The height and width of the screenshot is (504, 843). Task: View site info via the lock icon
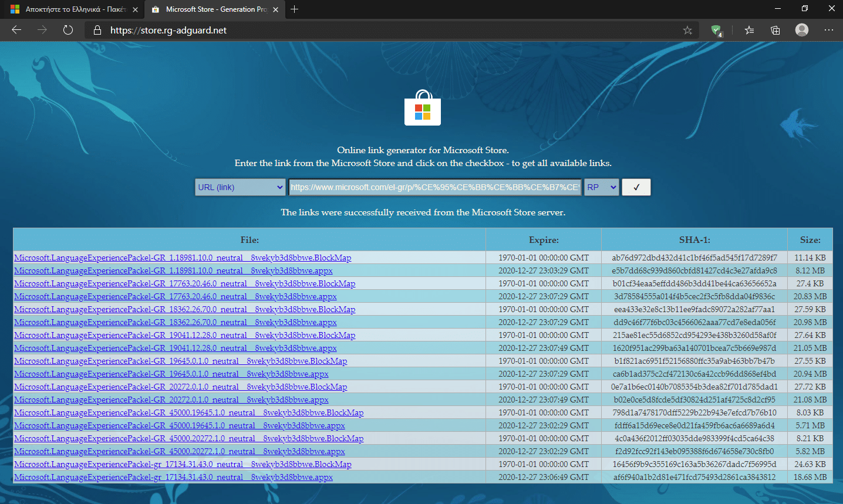[97, 31]
